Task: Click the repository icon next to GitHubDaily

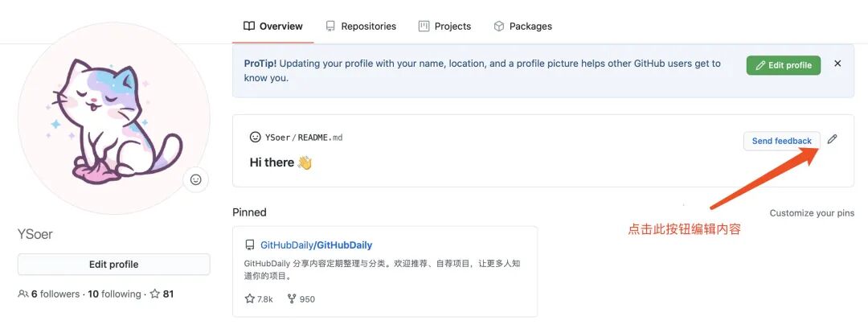Action: 250,245
